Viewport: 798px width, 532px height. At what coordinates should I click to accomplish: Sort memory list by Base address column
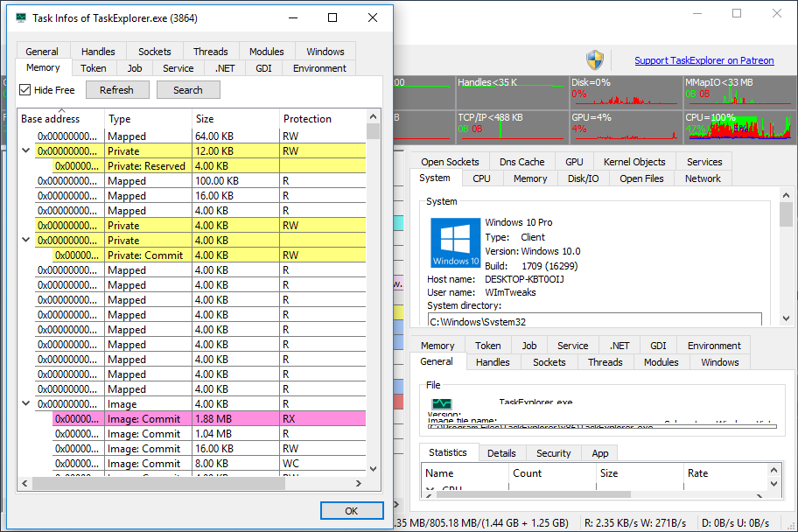click(61, 119)
